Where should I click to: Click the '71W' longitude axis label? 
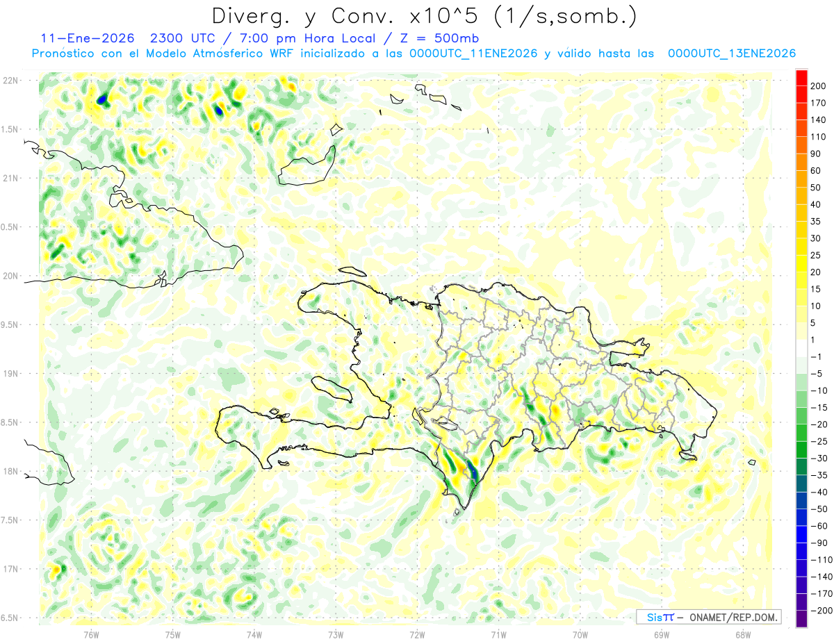(x=498, y=634)
